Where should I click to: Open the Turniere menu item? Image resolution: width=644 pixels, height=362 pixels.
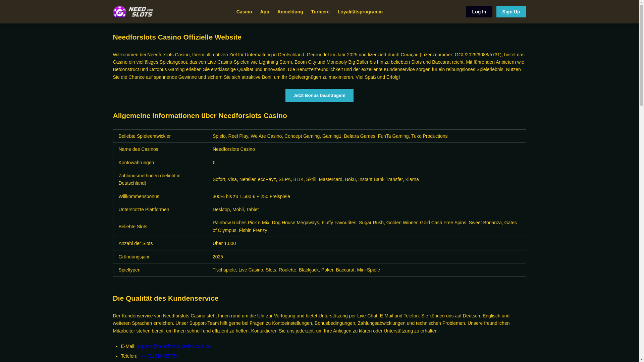point(320,12)
